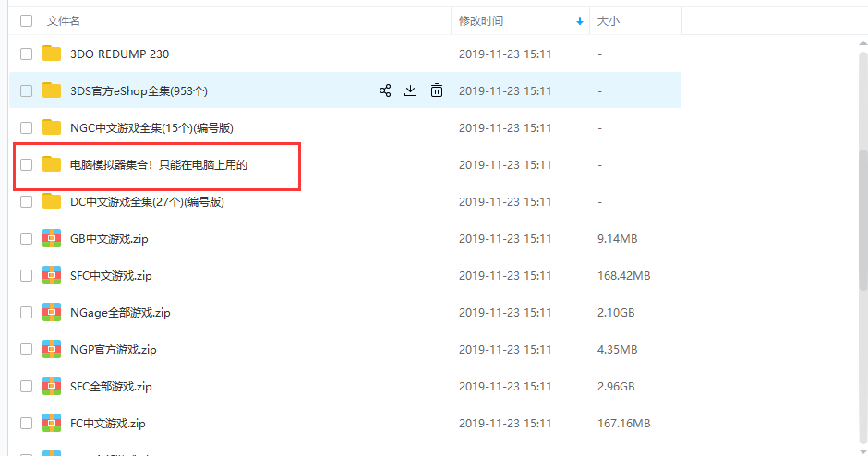Open the SFC中文游戏.zip file
This screenshot has height=456, width=868.
[111, 276]
